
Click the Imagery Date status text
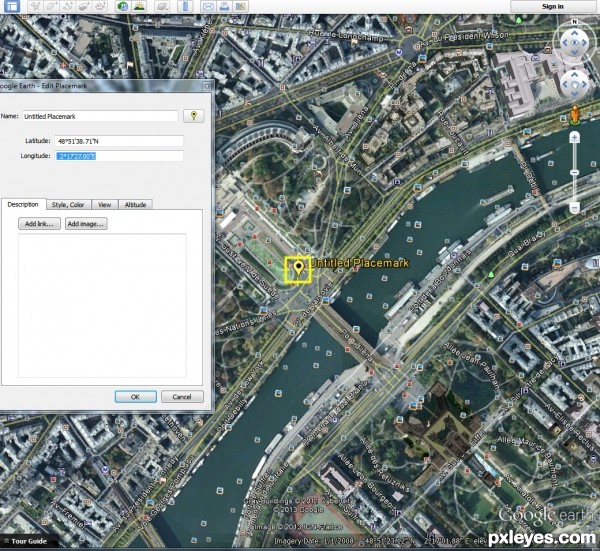pos(316,541)
